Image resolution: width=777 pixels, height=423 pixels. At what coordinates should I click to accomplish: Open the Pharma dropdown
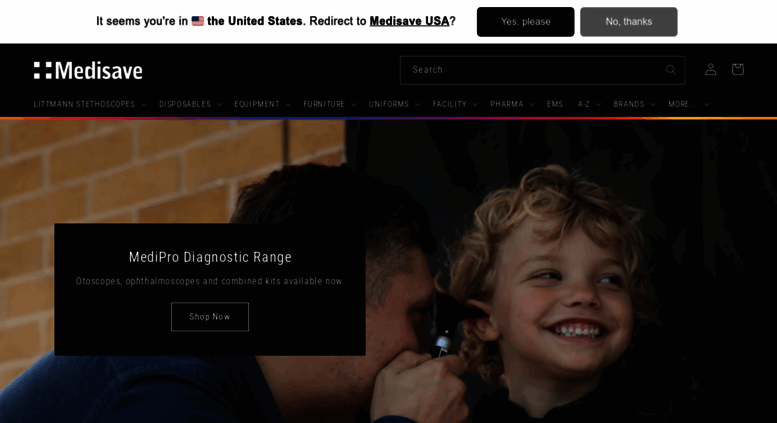[512, 104]
